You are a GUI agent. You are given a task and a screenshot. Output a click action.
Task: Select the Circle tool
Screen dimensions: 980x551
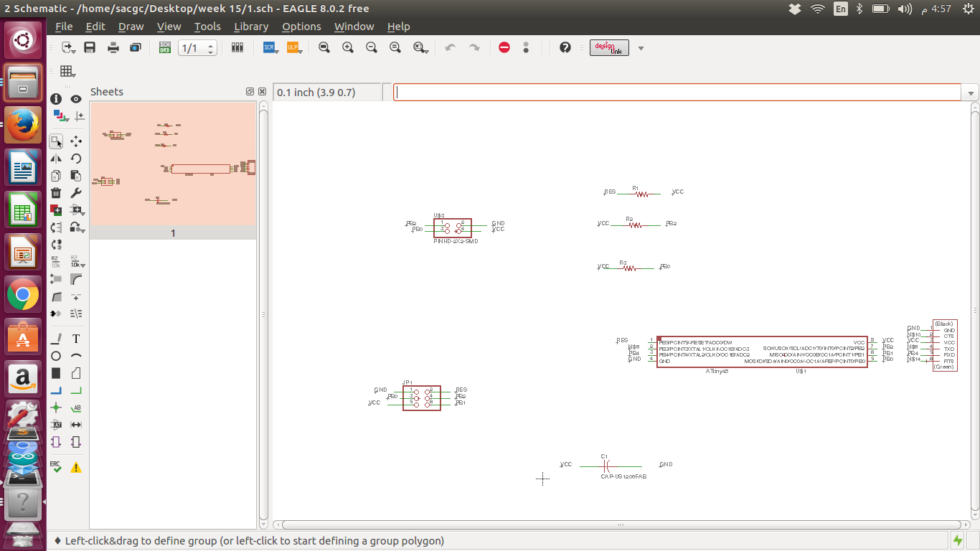pos(56,356)
